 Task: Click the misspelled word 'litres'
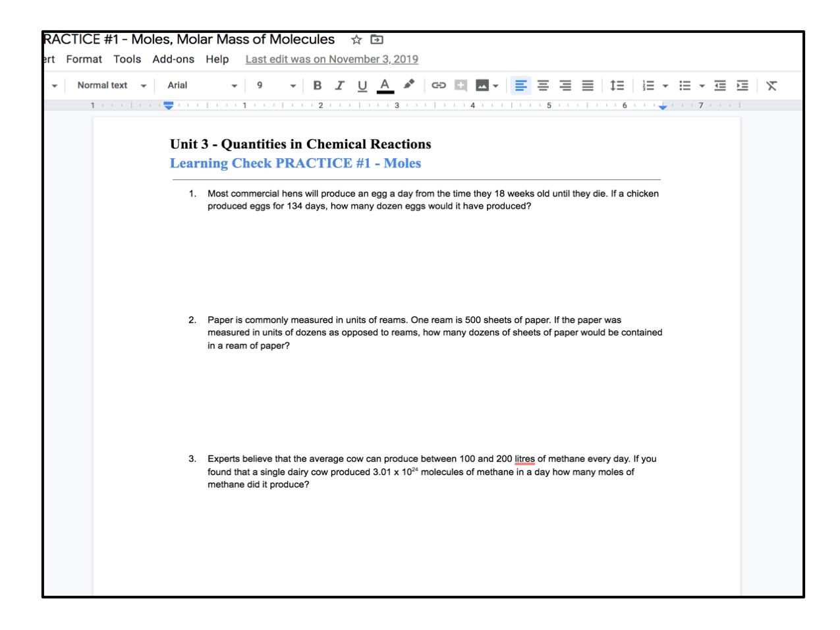[x=524, y=459]
